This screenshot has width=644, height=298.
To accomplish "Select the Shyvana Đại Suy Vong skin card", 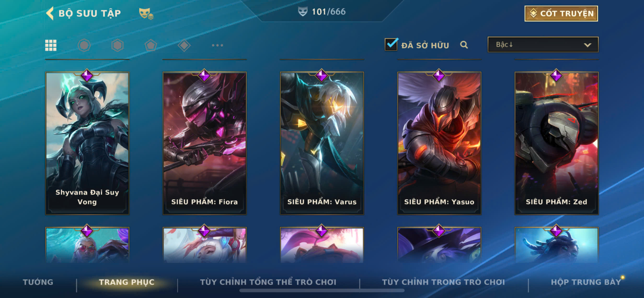I will point(87,143).
